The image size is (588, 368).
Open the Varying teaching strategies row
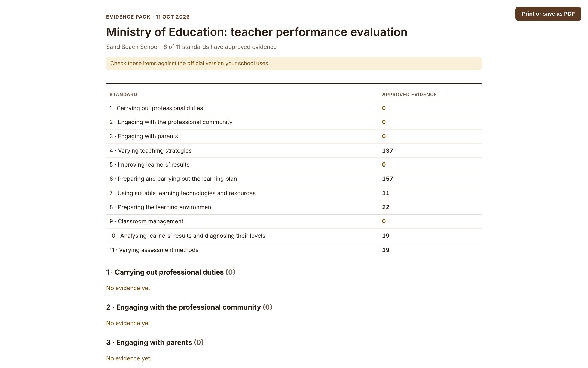point(294,151)
